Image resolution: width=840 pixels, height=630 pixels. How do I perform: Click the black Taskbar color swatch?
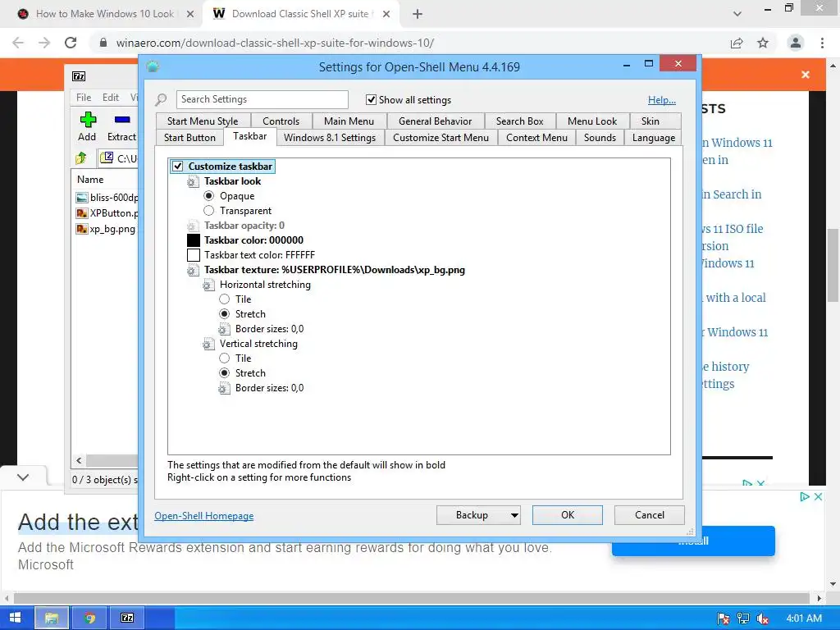pyautogui.click(x=194, y=240)
